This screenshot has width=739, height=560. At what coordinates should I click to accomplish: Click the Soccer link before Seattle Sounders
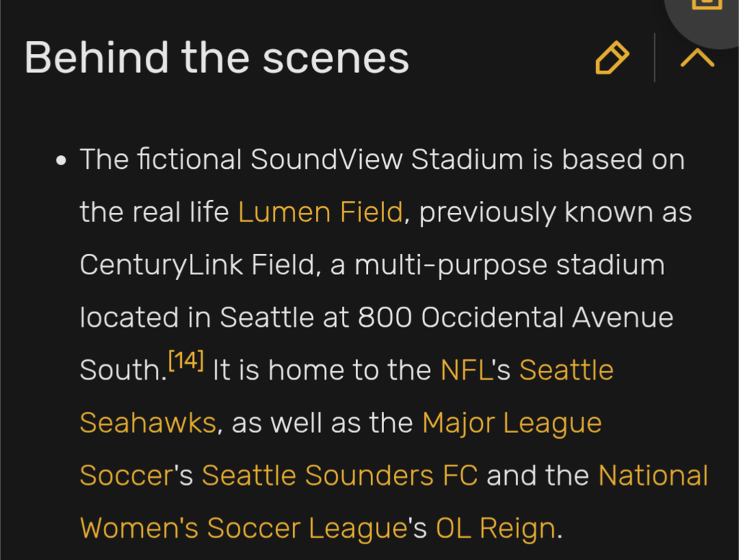coord(127,475)
